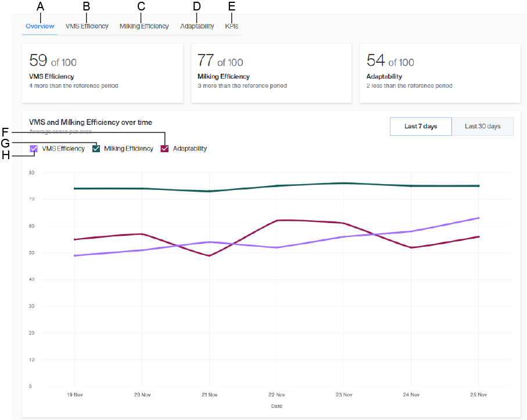Click Adaptability line low point at 21 Nov

tap(209, 256)
